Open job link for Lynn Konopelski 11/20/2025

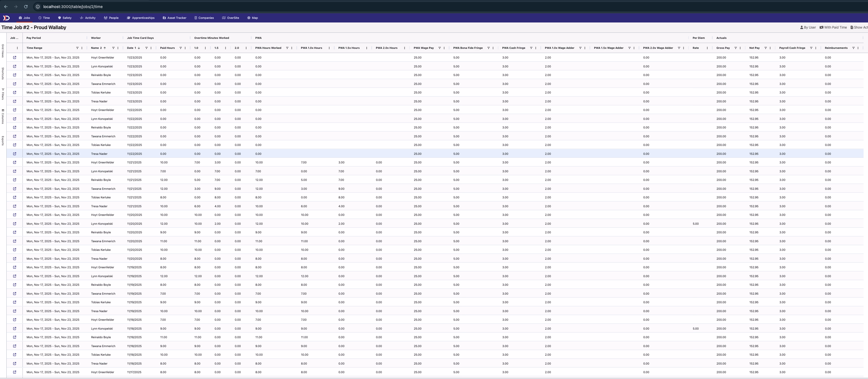14,224
